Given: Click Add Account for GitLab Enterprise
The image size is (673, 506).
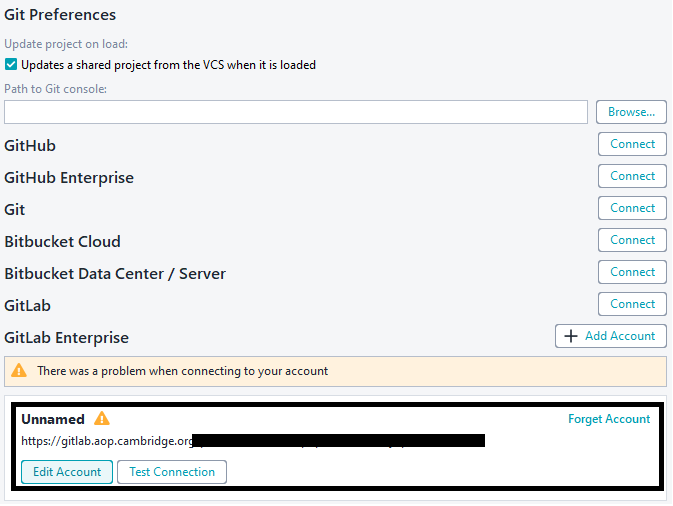Looking at the screenshot, I should (x=611, y=336).
